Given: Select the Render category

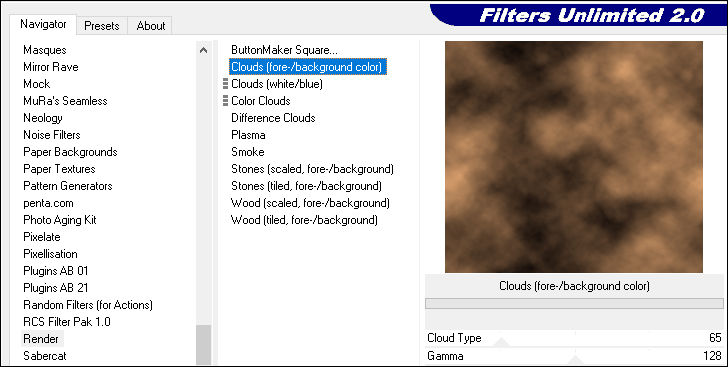Looking at the screenshot, I should (41, 339).
